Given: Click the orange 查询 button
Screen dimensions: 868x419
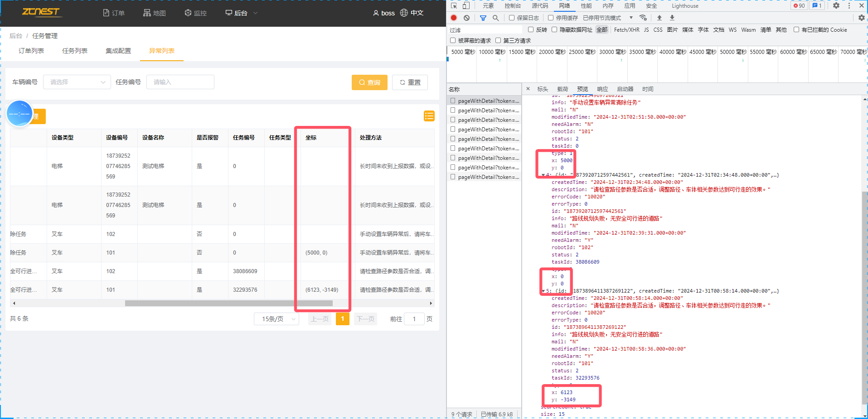Looking at the screenshot, I should pos(369,82).
